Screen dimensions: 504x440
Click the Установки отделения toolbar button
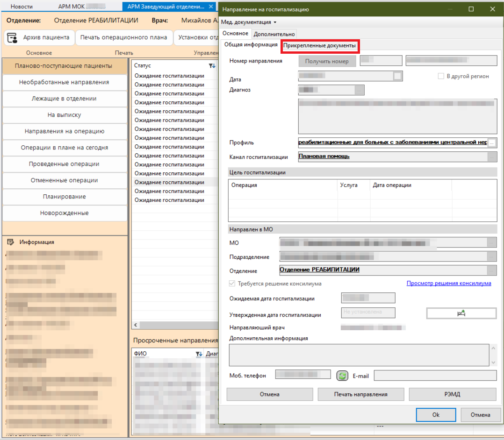click(197, 37)
